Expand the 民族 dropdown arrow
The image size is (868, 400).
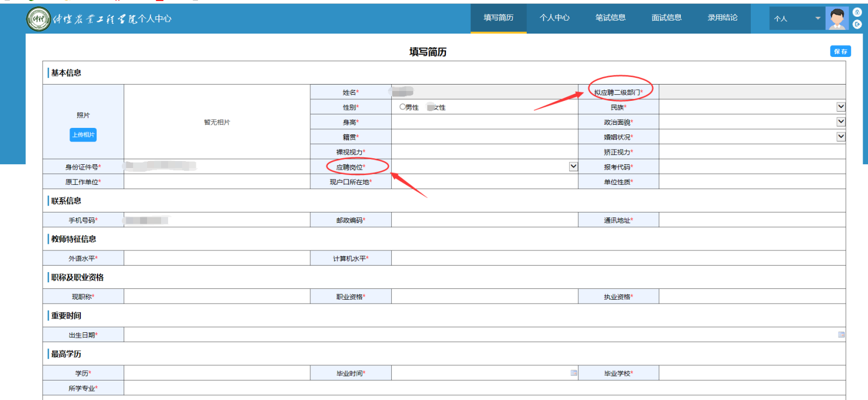coord(841,107)
